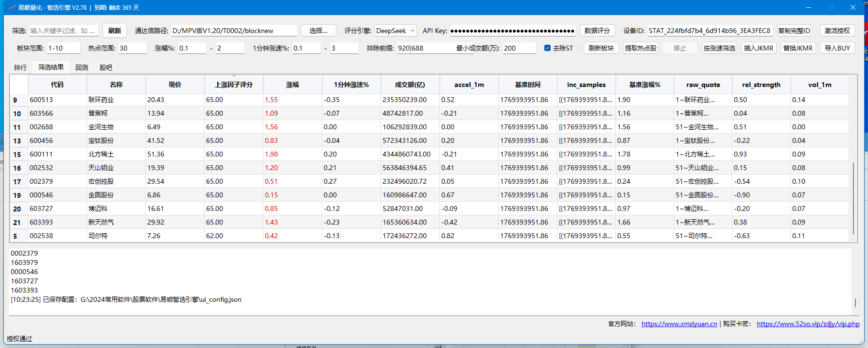Viewport: 868px width, 348px height.
Task: Switch to the 排行 tab
Action: (x=20, y=68)
